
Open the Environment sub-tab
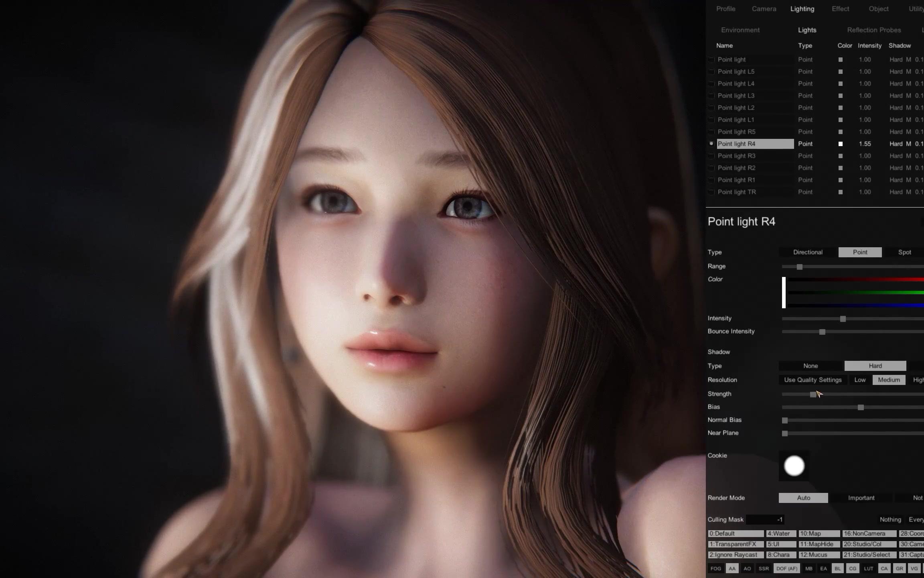[x=740, y=30]
